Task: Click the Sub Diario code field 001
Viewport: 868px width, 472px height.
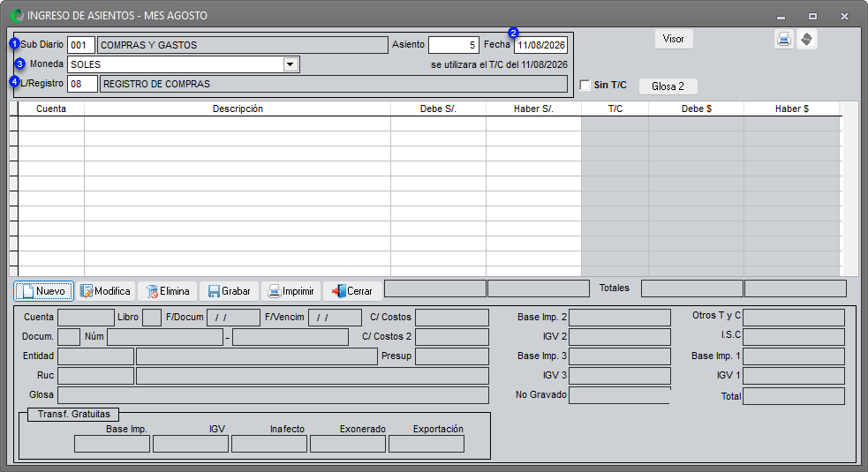Action: coord(81,45)
